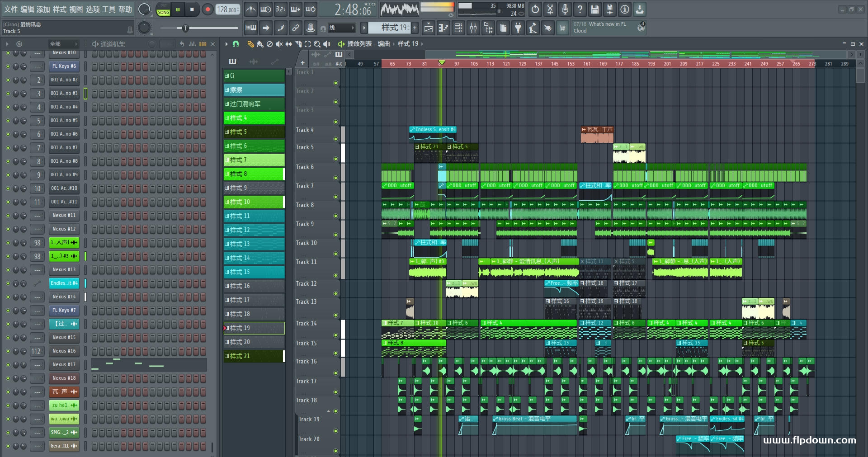
Task: Select the Paint brush tool
Action: click(260, 44)
